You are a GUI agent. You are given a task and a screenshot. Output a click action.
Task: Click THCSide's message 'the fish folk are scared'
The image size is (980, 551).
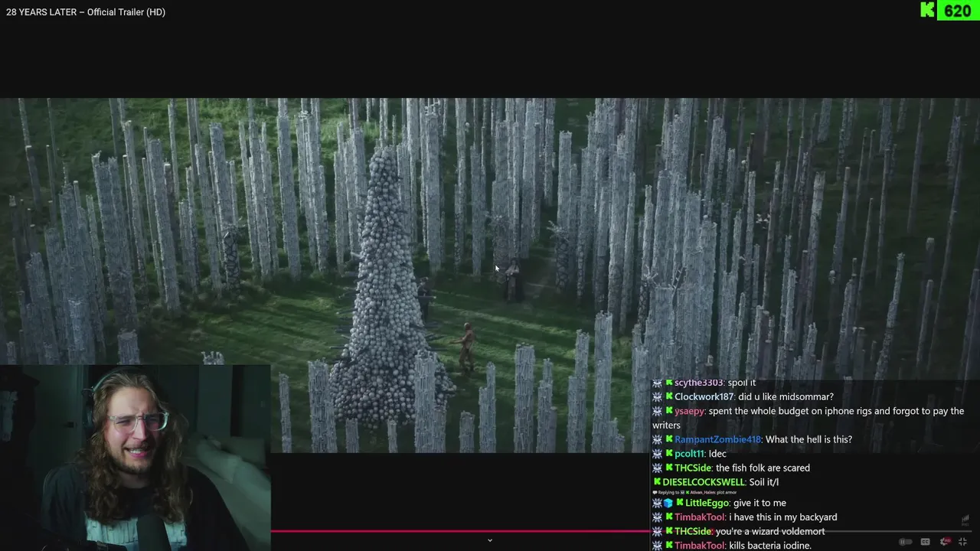(763, 468)
